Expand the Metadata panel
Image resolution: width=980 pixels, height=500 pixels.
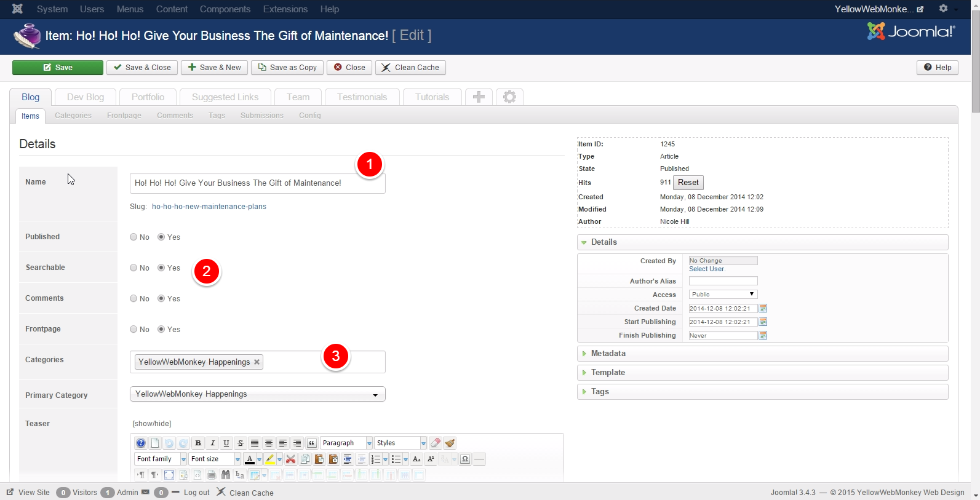(762, 354)
